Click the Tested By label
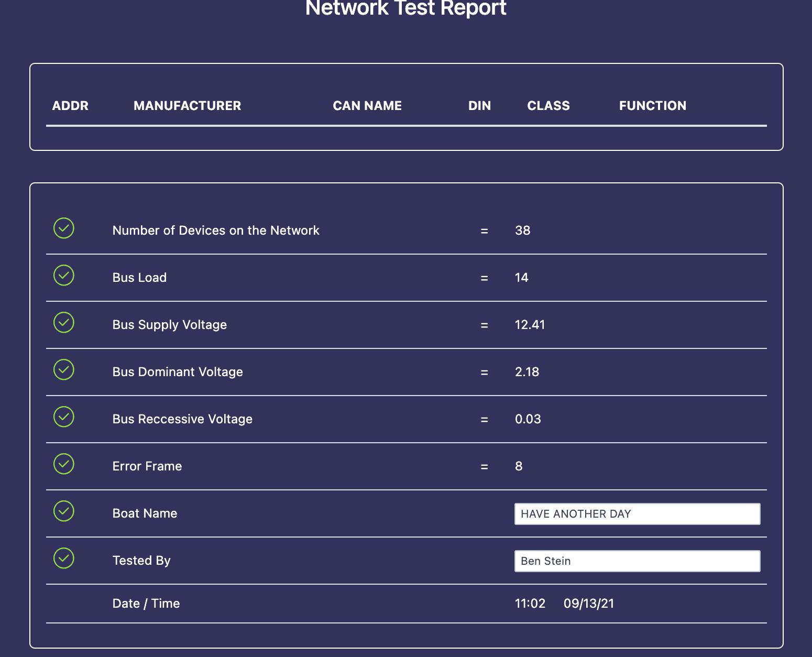Screen dimensions: 812x657 tap(141, 561)
